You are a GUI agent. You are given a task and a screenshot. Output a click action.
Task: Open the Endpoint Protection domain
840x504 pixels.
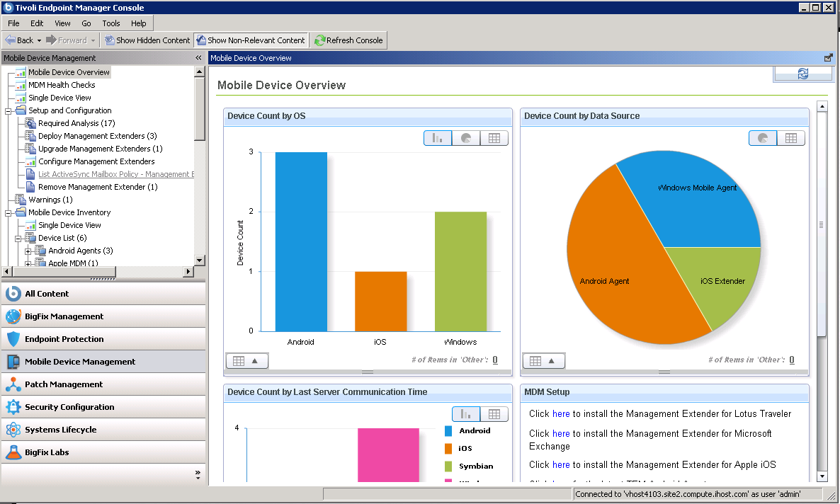(x=103, y=339)
